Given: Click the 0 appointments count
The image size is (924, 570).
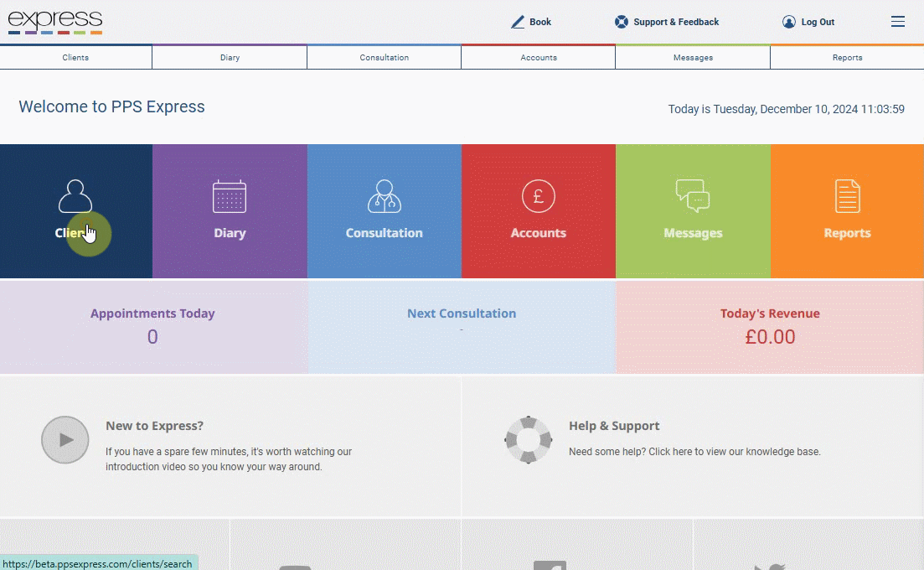Looking at the screenshot, I should coord(152,337).
